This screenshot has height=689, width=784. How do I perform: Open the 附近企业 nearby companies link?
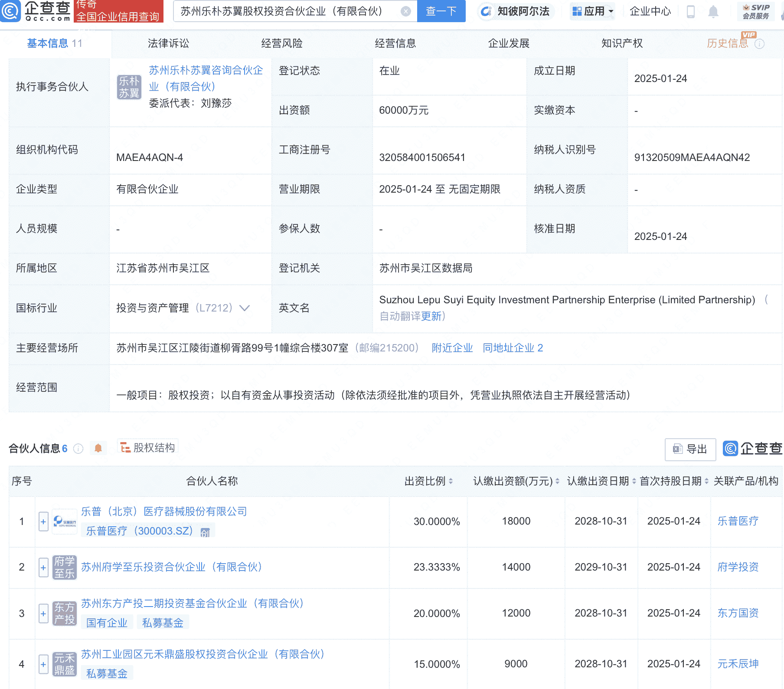[x=452, y=348]
